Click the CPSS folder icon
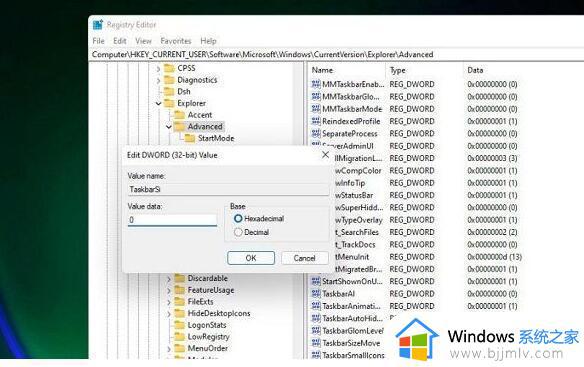 pyautogui.click(x=169, y=68)
